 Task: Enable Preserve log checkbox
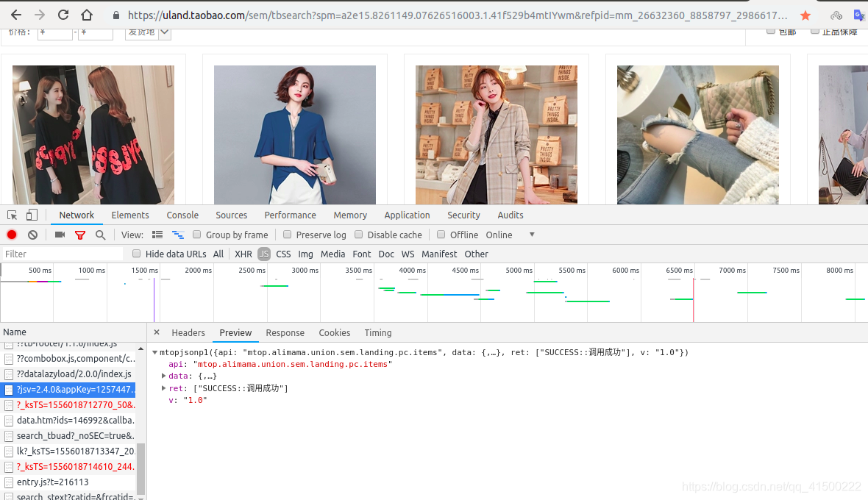287,235
